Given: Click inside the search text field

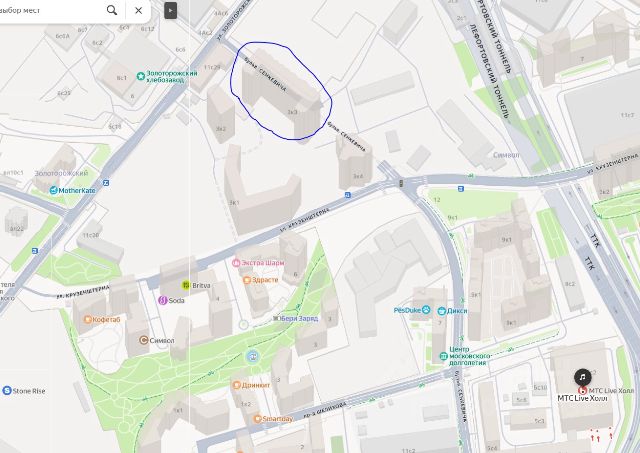Looking at the screenshot, I should point(49,10).
